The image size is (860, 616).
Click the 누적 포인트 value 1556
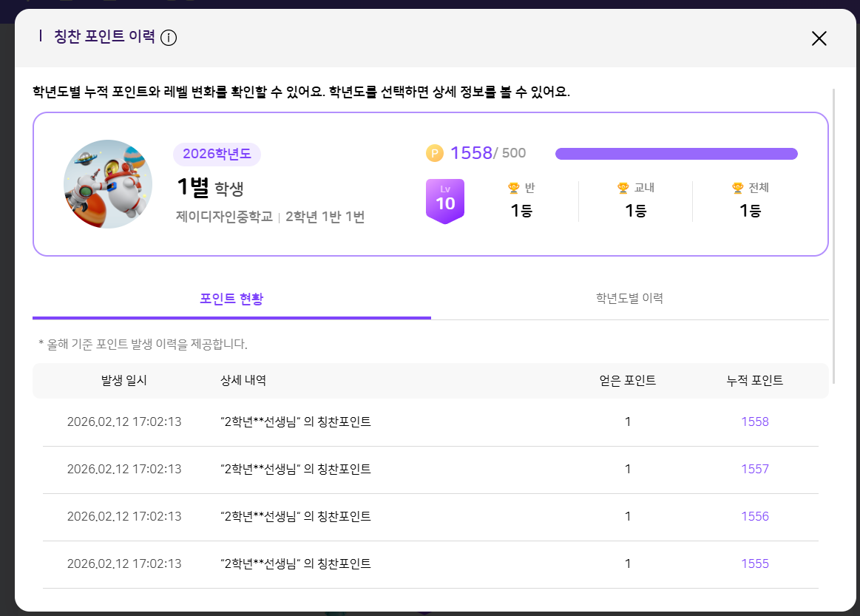point(755,517)
